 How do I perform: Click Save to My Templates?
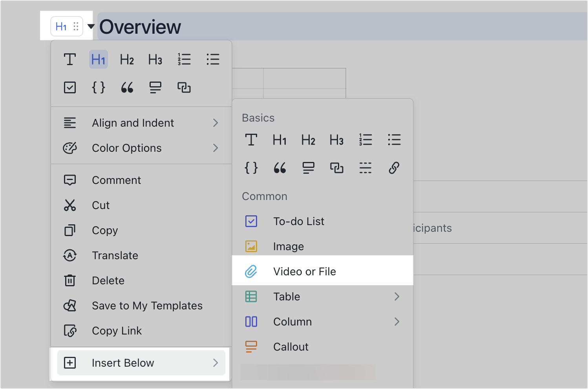point(147,305)
